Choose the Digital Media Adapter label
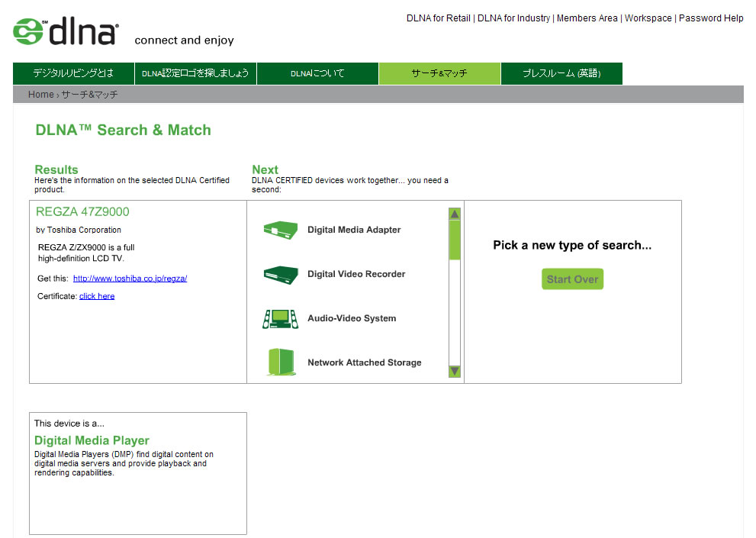 point(354,230)
